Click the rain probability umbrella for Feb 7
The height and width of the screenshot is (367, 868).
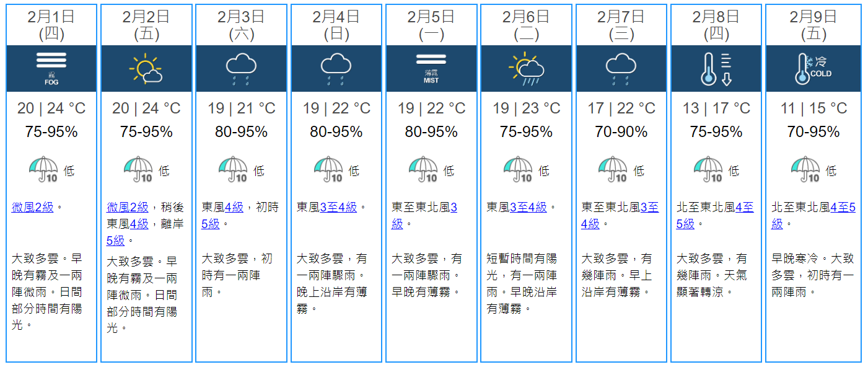pos(613,170)
